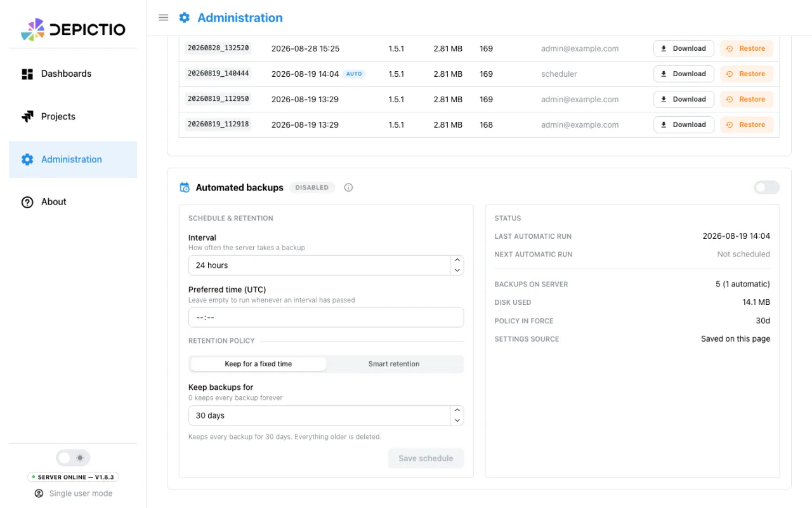Restore backup 20260819_112918
812x508 pixels.
[x=747, y=124]
